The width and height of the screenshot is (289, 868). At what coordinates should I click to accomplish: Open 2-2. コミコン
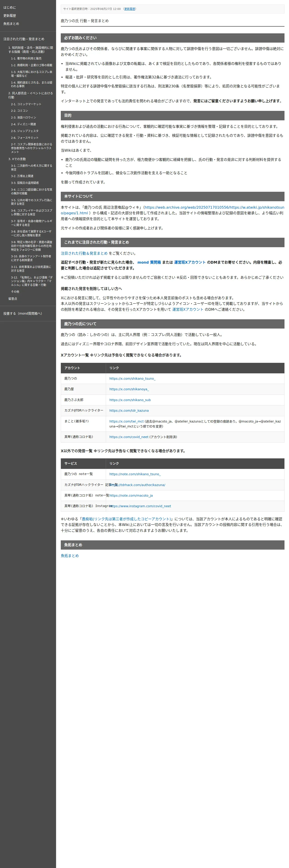[x=20, y=110]
